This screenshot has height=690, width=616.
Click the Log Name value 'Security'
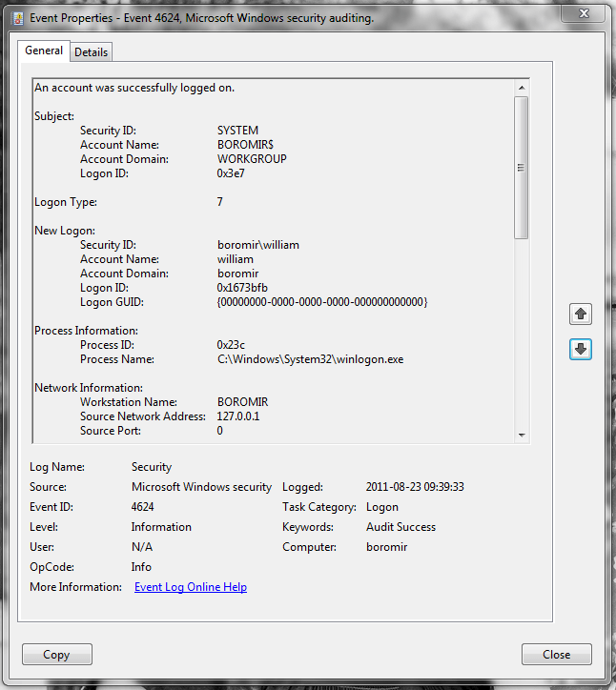152,467
